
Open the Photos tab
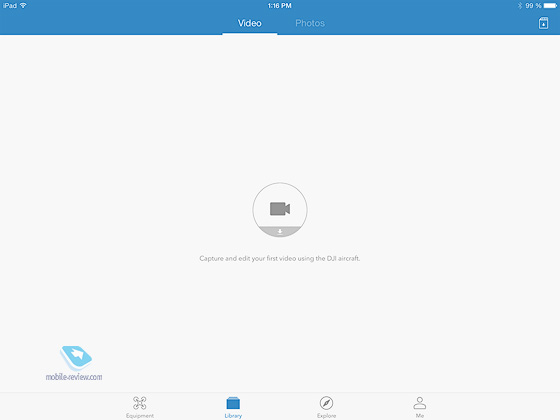tap(310, 23)
